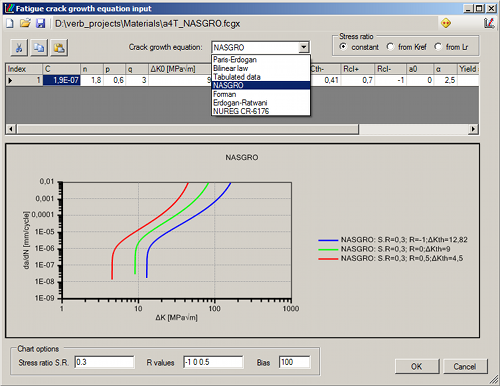This screenshot has width=500, height=386.
Task: Click the chart icon at top right
Action: (x=489, y=23)
